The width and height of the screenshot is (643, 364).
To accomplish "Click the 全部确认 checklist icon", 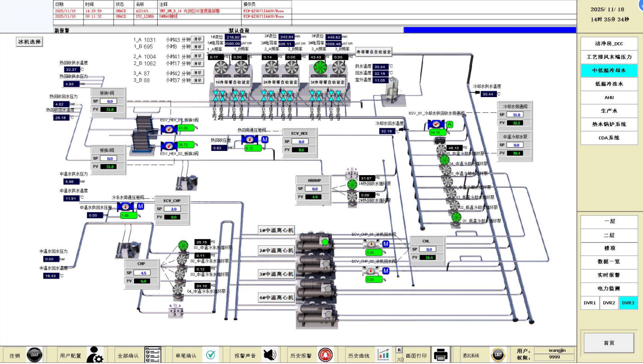I will tap(152, 355).
